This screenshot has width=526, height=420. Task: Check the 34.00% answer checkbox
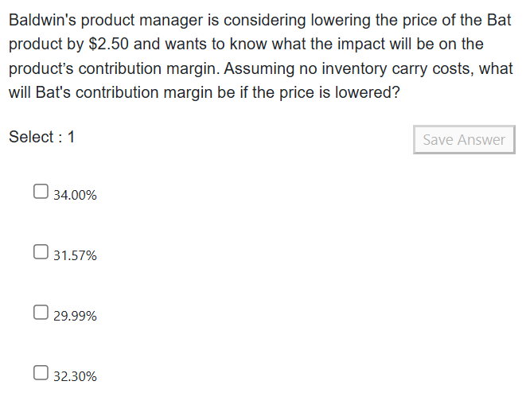[41, 192]
